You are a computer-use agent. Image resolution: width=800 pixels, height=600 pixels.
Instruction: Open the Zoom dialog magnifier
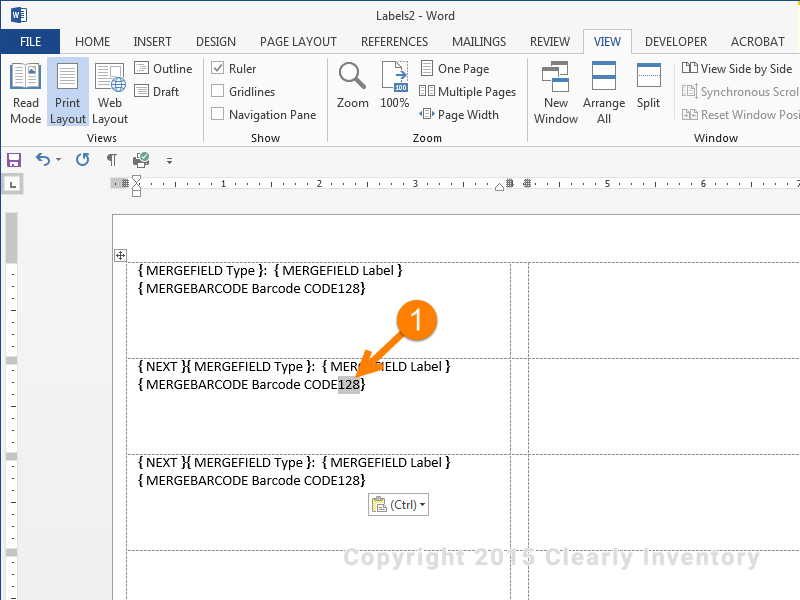pos(353,86)
